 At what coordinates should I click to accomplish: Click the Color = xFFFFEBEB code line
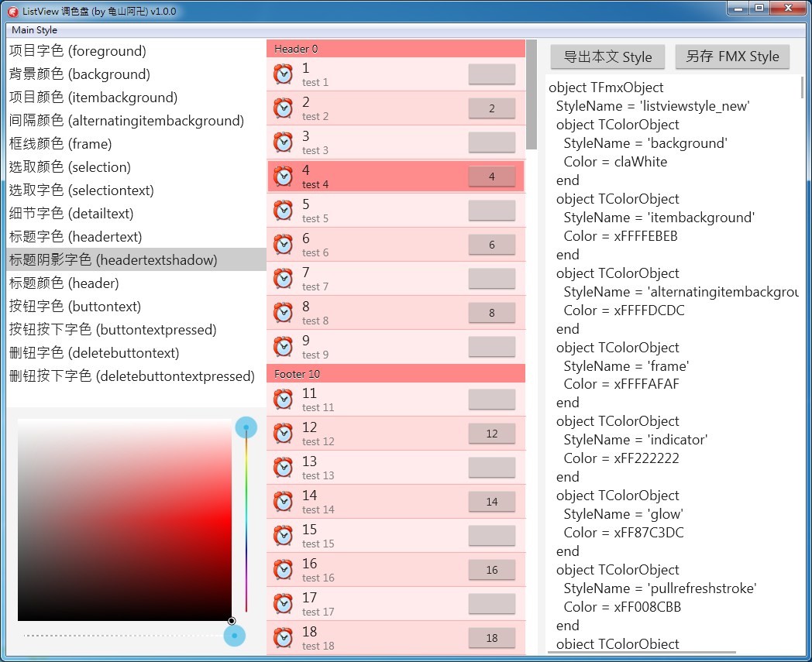click(621, 236)
